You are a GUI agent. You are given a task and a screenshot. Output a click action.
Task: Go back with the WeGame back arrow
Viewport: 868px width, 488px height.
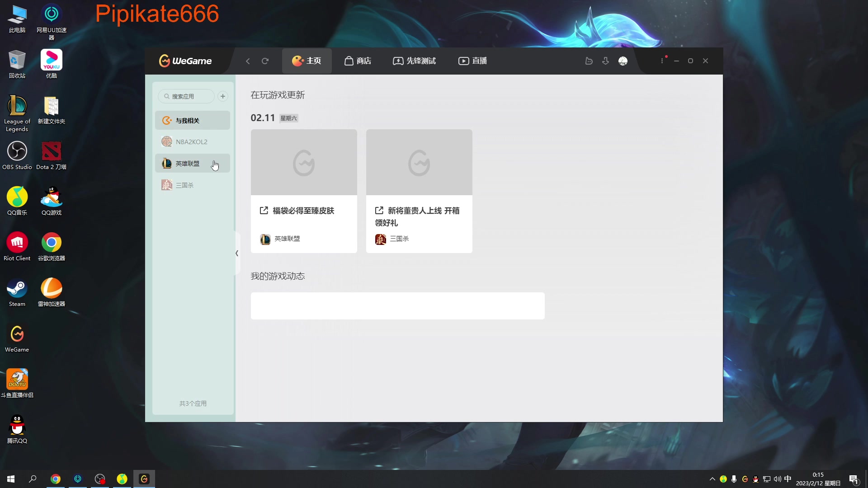(248, 61)
